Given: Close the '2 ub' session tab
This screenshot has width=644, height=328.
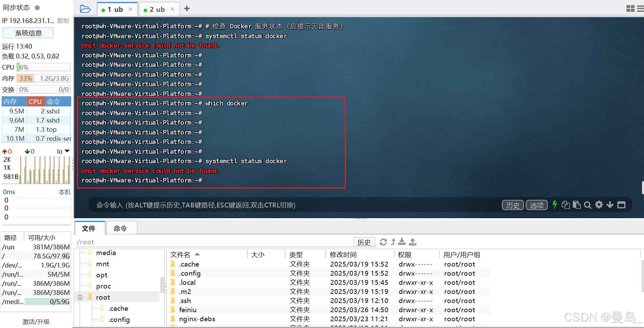Looking at the screenshot, I should (172, 9).
